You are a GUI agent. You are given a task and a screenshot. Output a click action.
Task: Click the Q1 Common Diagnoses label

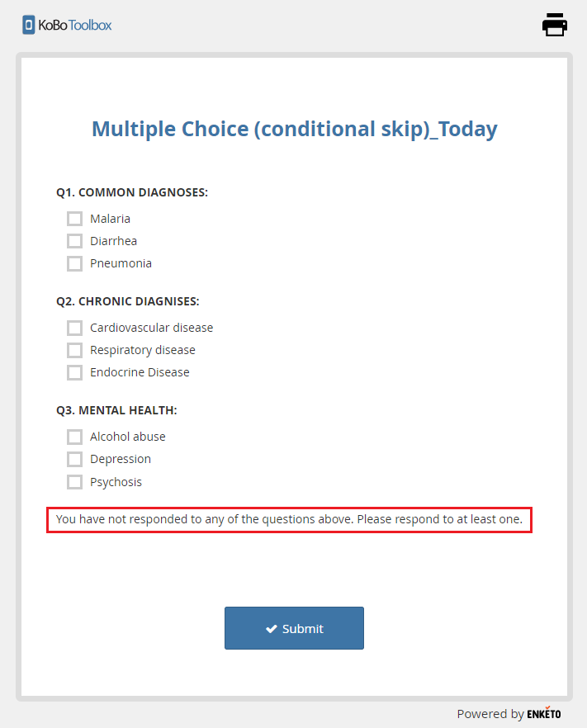tap(132, 192)
